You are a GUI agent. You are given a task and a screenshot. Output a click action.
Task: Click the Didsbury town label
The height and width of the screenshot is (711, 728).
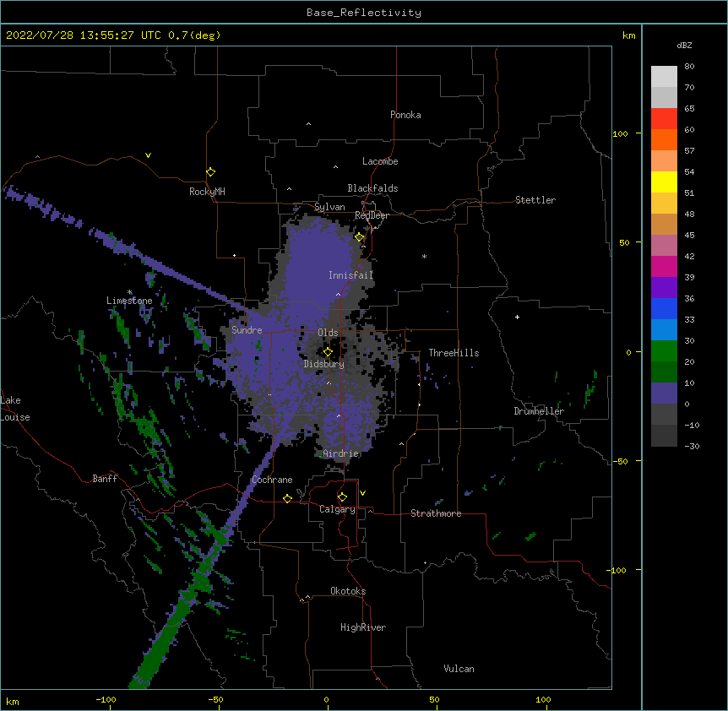click(x=323, y=364)
